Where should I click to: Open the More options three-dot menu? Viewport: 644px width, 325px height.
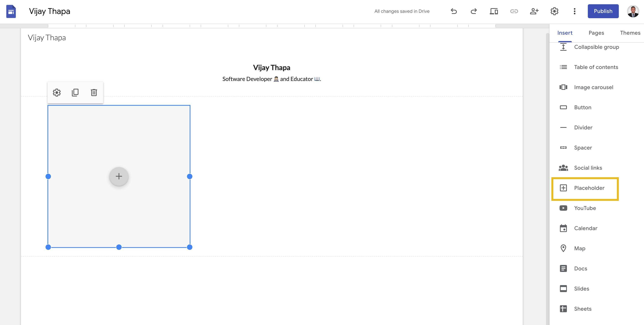click(574, 11)
